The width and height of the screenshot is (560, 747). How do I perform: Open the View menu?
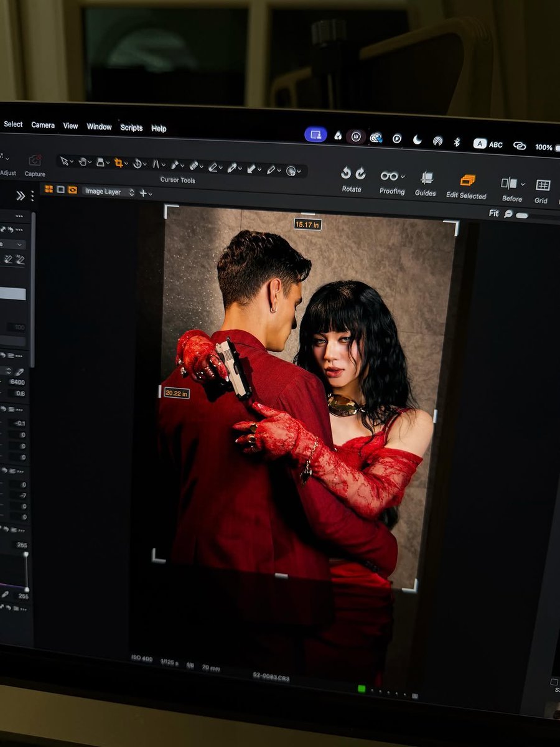tap(71, 126)
